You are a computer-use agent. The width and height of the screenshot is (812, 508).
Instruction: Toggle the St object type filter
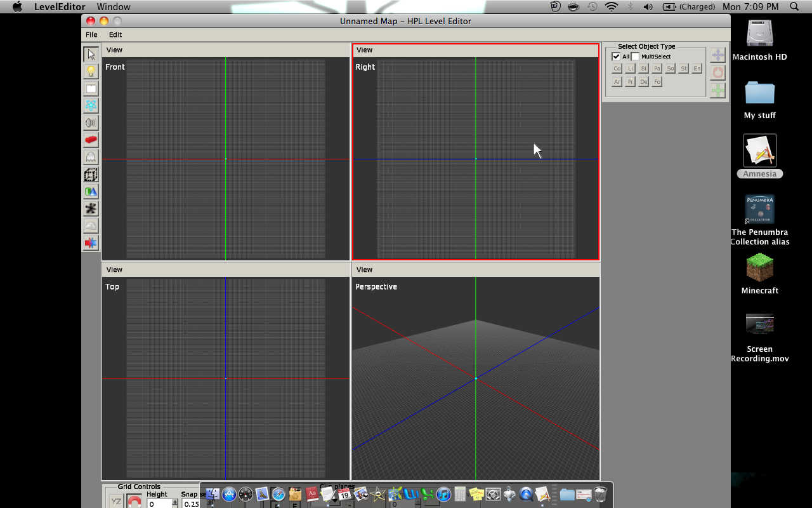pos(684,69)
